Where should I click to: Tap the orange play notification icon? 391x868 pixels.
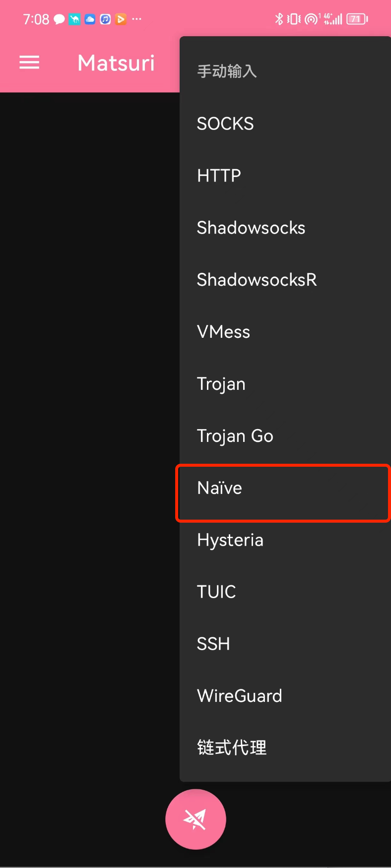(x=121, y=19)
